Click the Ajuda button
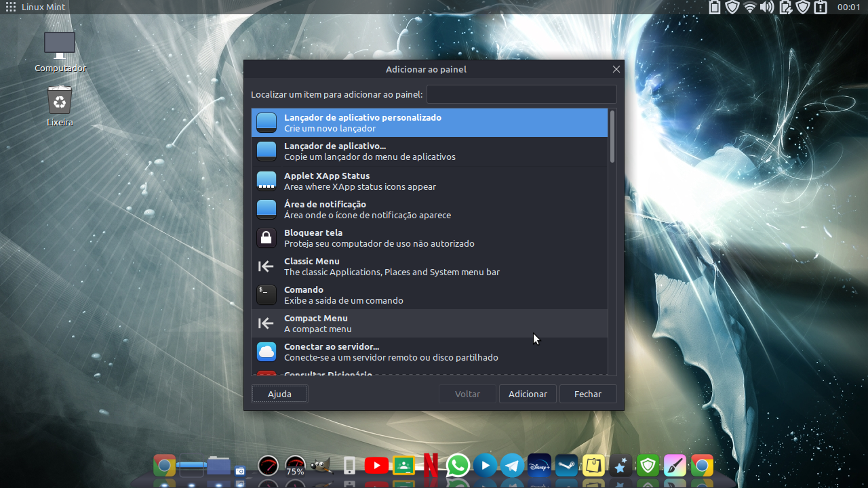This screenshot has width=868, height=488. click(279, 394)
